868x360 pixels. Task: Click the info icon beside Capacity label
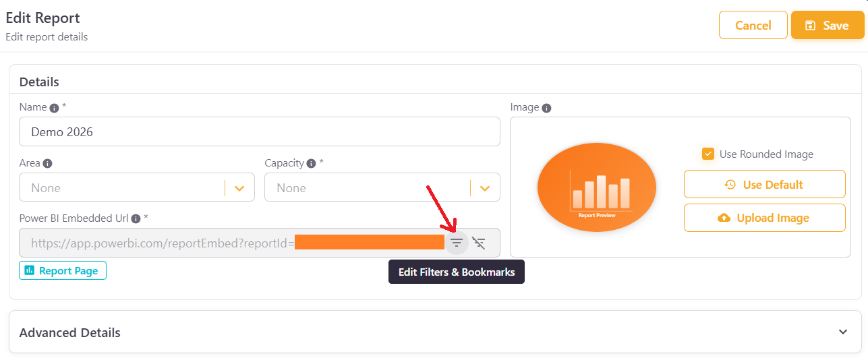tap(311, 163)
